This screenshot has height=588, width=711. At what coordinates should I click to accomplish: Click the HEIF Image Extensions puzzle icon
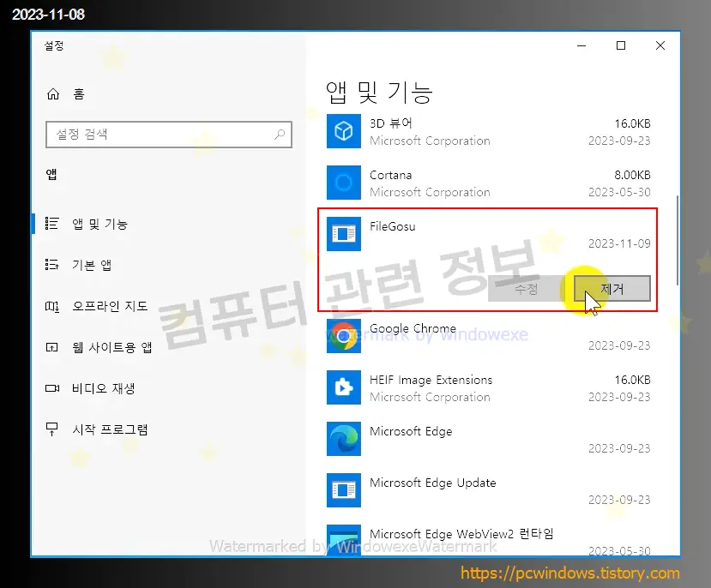pos(344,387)
